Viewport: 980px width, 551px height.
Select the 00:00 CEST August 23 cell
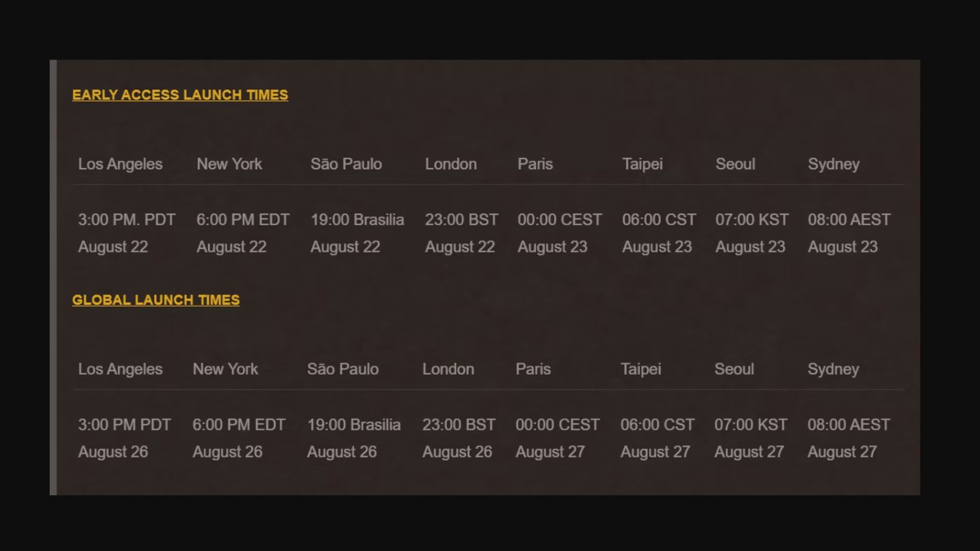tap(559, 233)
